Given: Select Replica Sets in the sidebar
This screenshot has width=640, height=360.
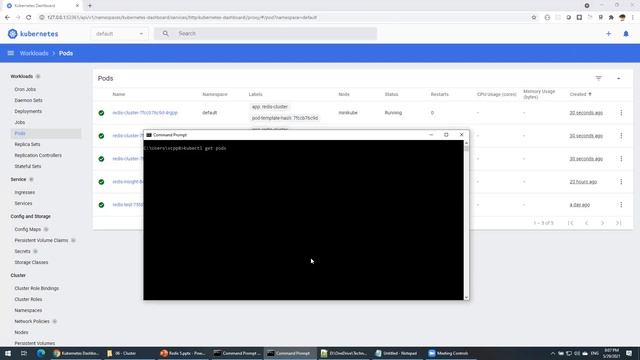Looking at the screenshot, I should pyautogui.click(x=27, y=144).
